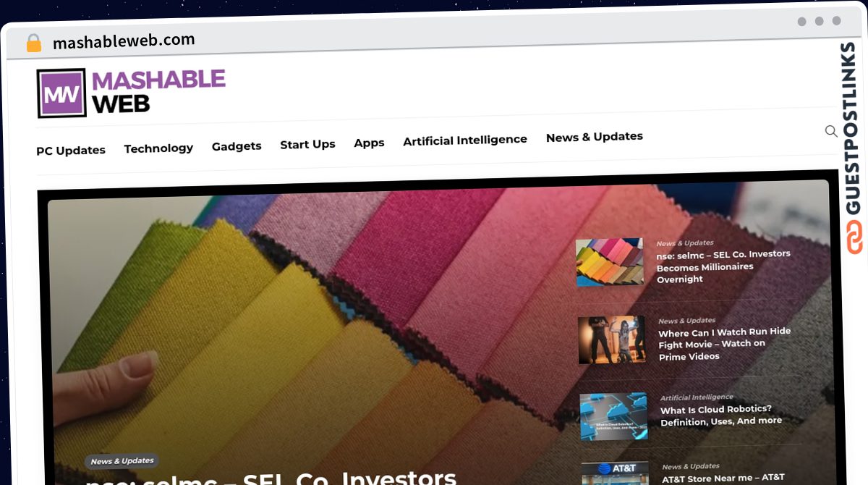
Task: Select Artificial Intelligence in the navigation bar
Action: pyautogui.click(x=465, y=140)
